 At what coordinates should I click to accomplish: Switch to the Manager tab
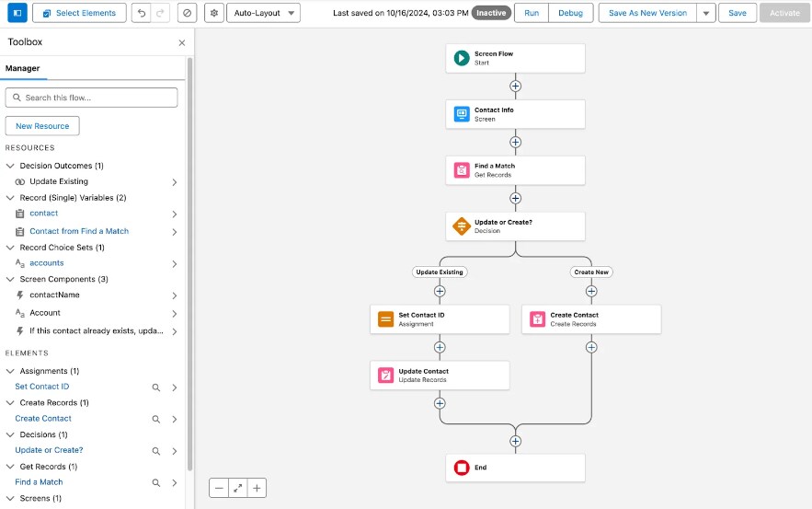coord(22,68)
